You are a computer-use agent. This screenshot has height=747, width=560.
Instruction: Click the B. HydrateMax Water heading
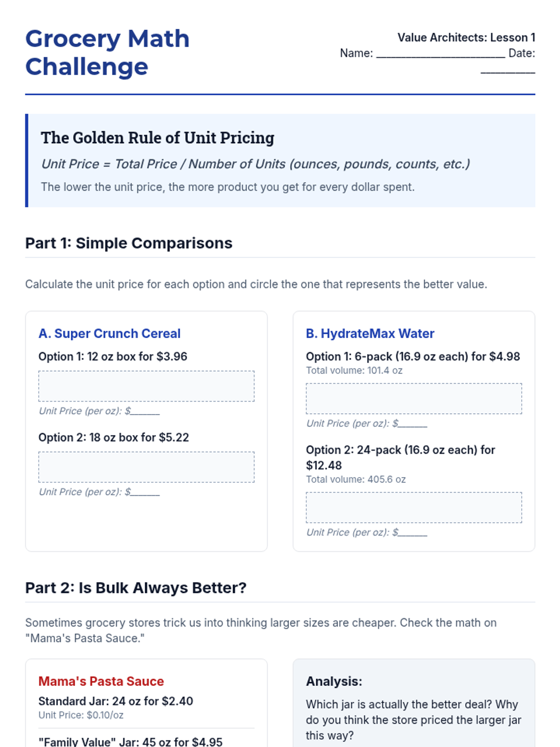[x=370, y=333]
